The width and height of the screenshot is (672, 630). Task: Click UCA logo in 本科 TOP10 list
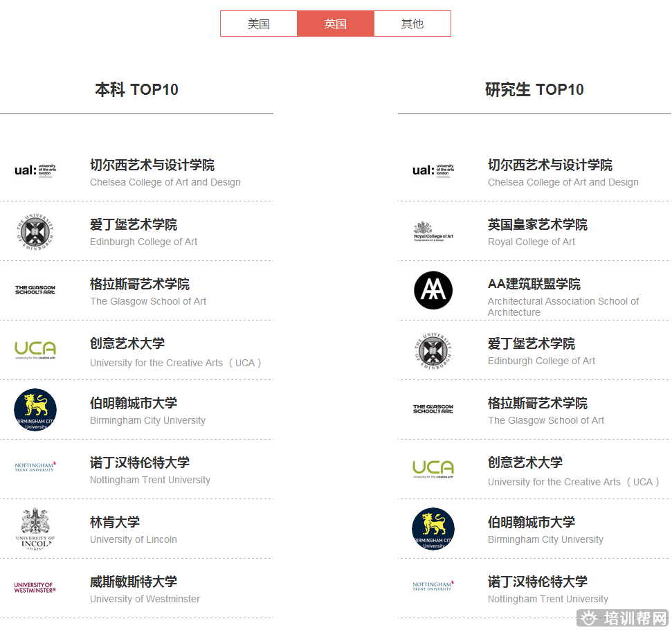35,350
